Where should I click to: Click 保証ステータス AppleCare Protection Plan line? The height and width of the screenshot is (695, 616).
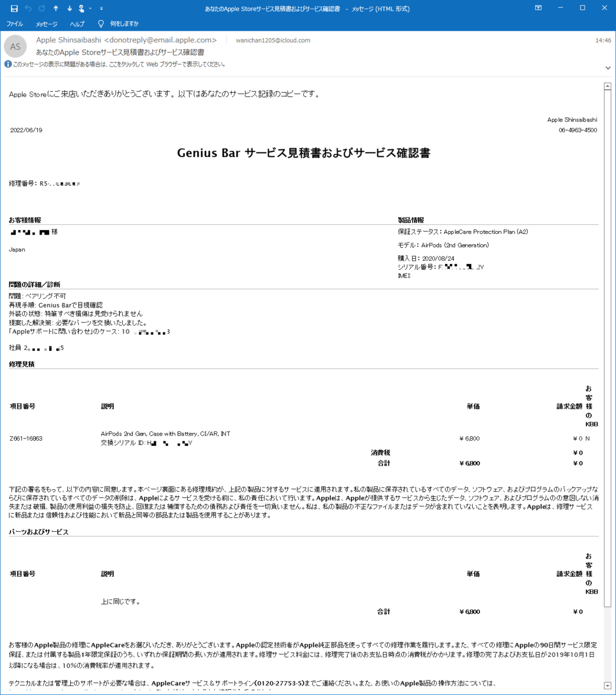(x=462, y=232)
